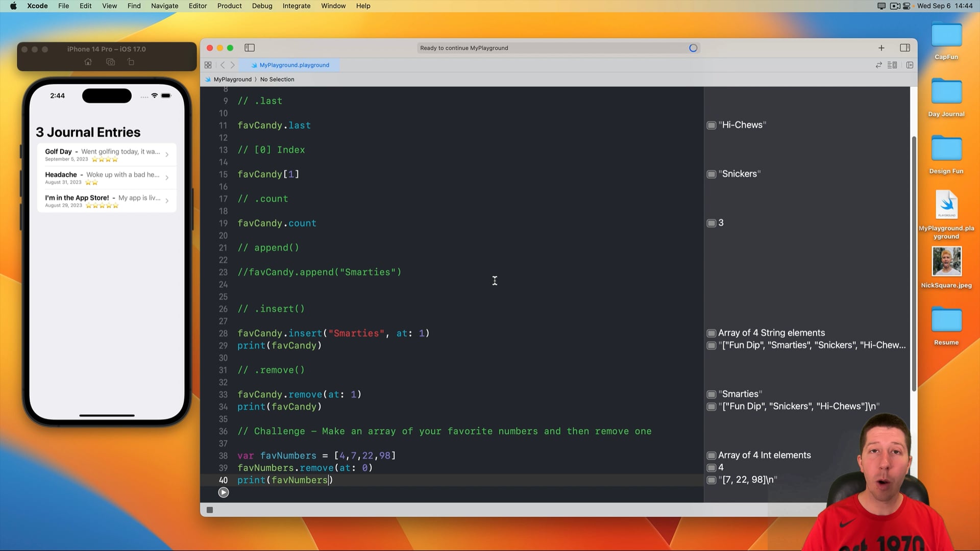Open the Navigate menu

(164, 6)
